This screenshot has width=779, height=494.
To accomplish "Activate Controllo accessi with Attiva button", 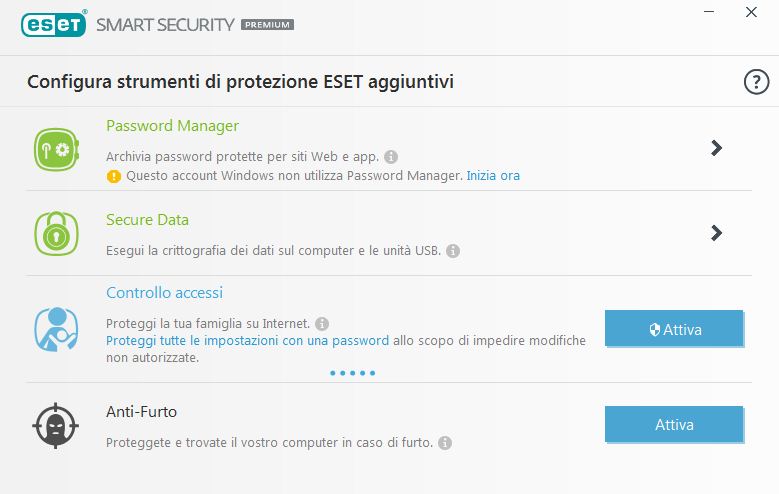I will tap(674, 329).
